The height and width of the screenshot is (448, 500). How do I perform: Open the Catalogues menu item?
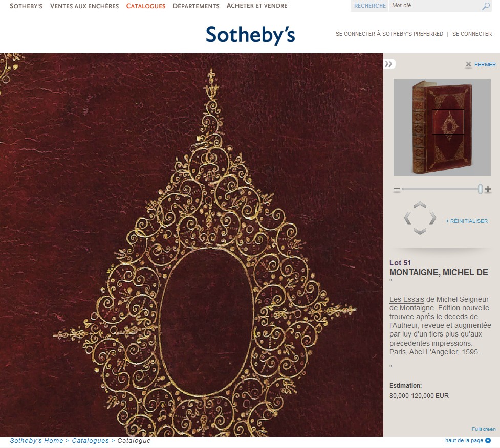(146, 6)
